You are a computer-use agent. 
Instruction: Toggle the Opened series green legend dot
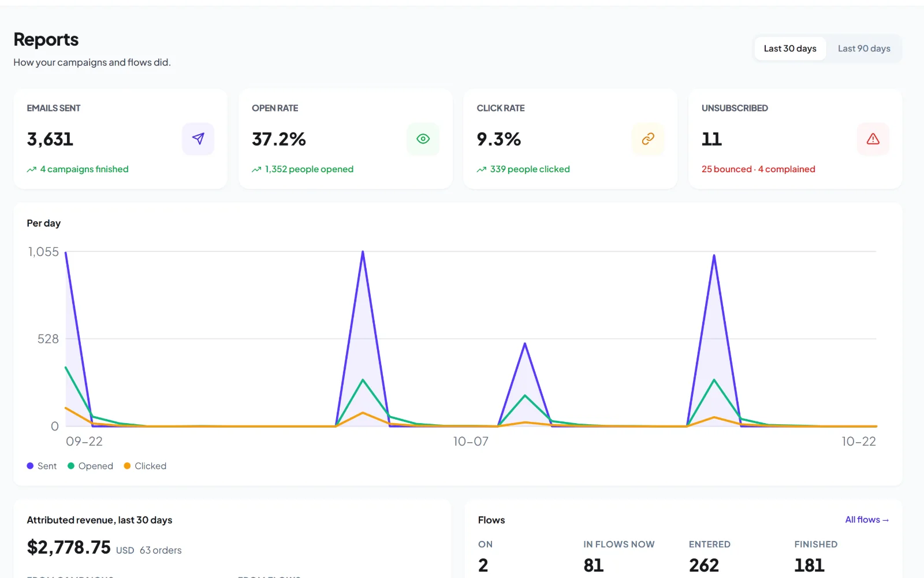click(71, 466)
